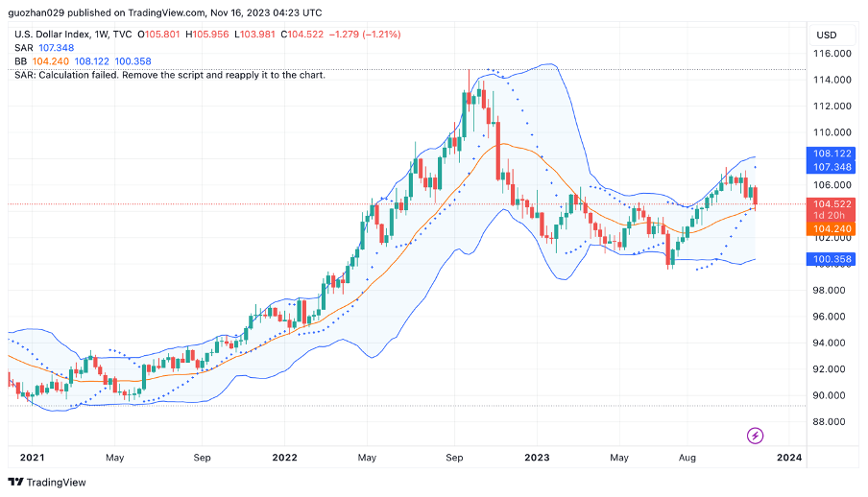Click the published-by guozhan029 header text
The image size is (868, 497).
tap(165, 12)
